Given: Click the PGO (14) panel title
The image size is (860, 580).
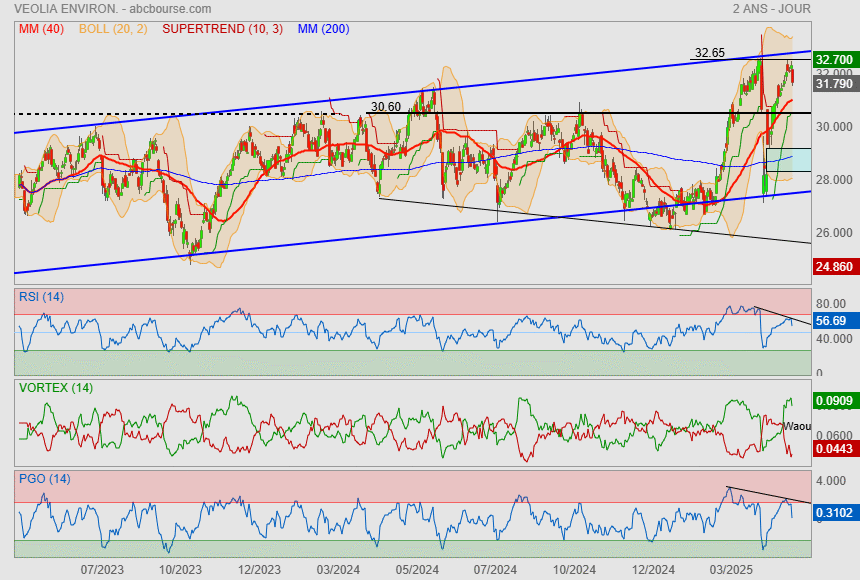Looking at the screenshot, I should pos(44,479).
